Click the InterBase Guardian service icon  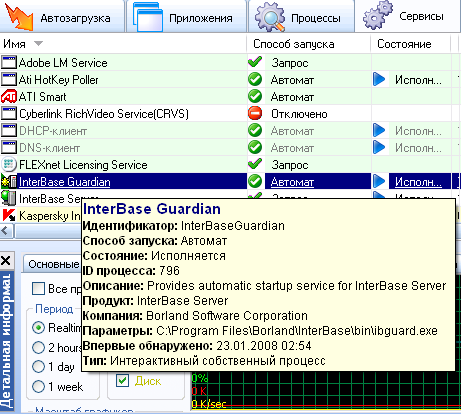[x=9, y=182]
